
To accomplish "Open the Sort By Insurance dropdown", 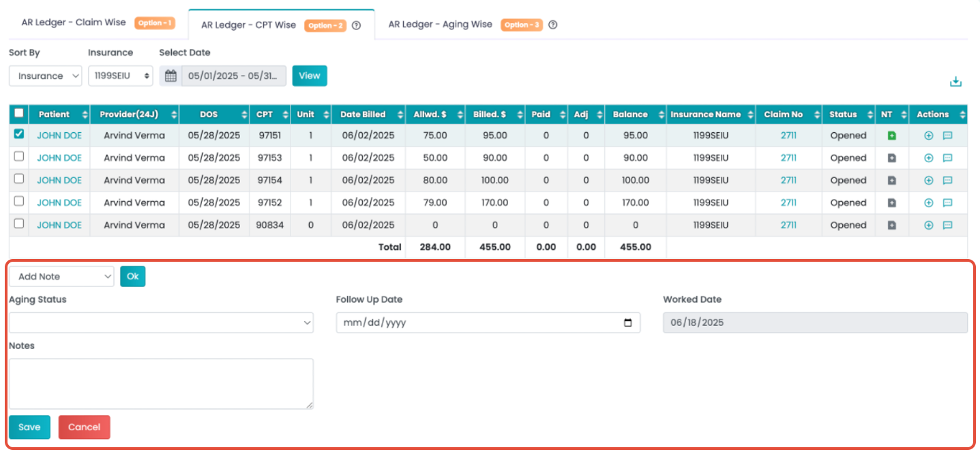I will (46, 76).
